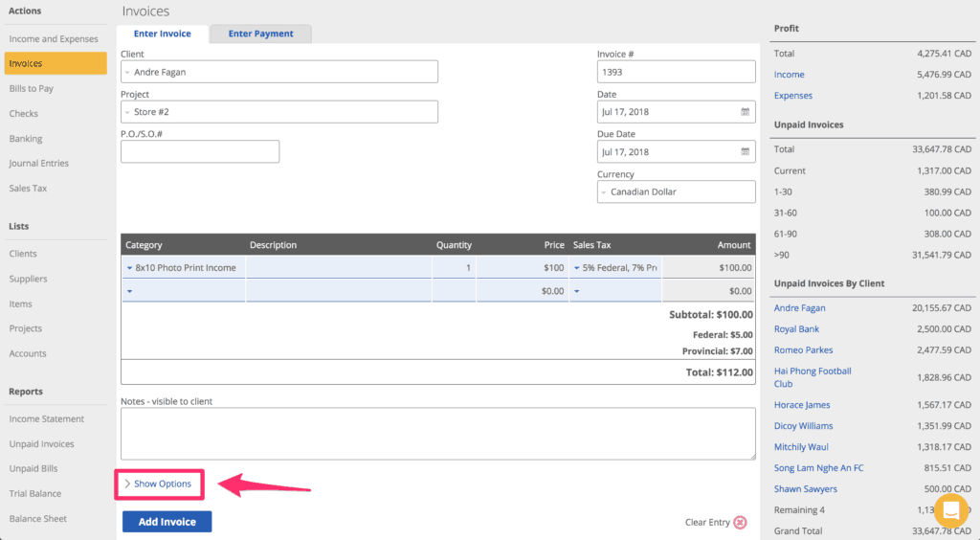Open Hai Phong Football Club link

coord(813,377)
